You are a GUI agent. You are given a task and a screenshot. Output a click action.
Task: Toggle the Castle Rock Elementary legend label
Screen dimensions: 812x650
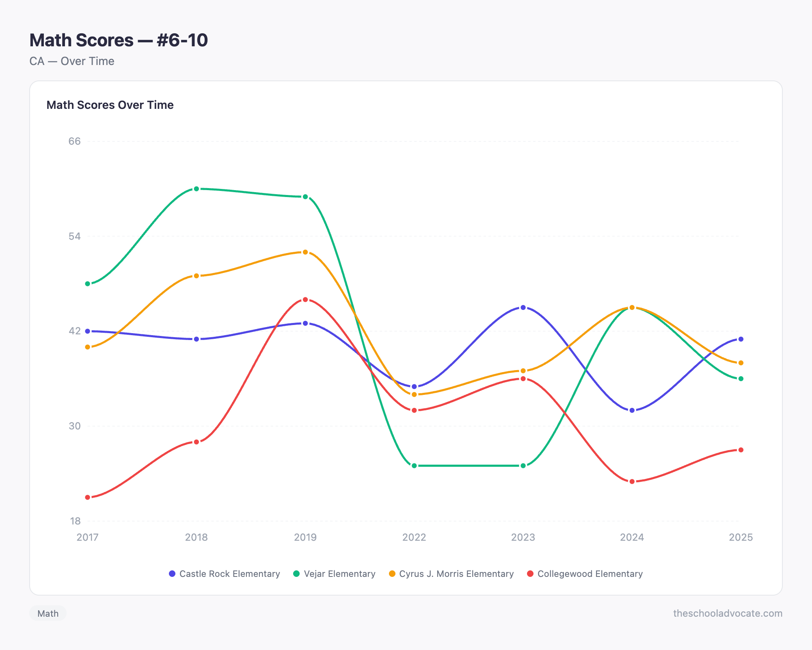tap(229, 574)
